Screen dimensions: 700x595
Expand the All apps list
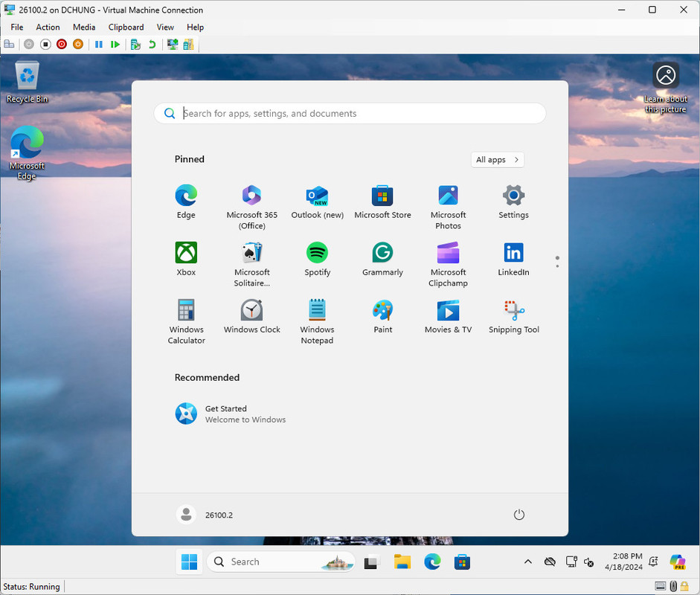(498, 160)
